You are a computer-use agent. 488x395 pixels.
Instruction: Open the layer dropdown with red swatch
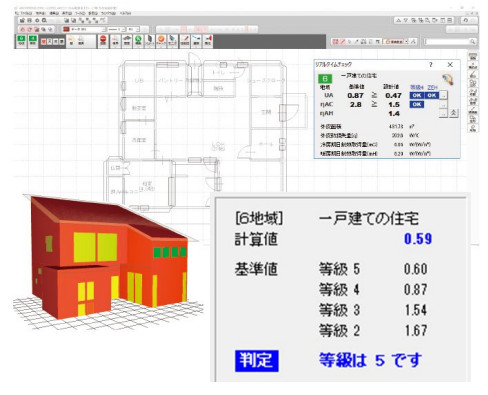[85, 29]
